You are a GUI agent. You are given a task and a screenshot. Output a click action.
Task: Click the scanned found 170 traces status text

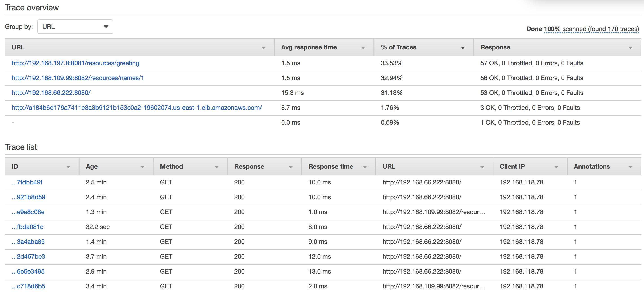point(591,29)
